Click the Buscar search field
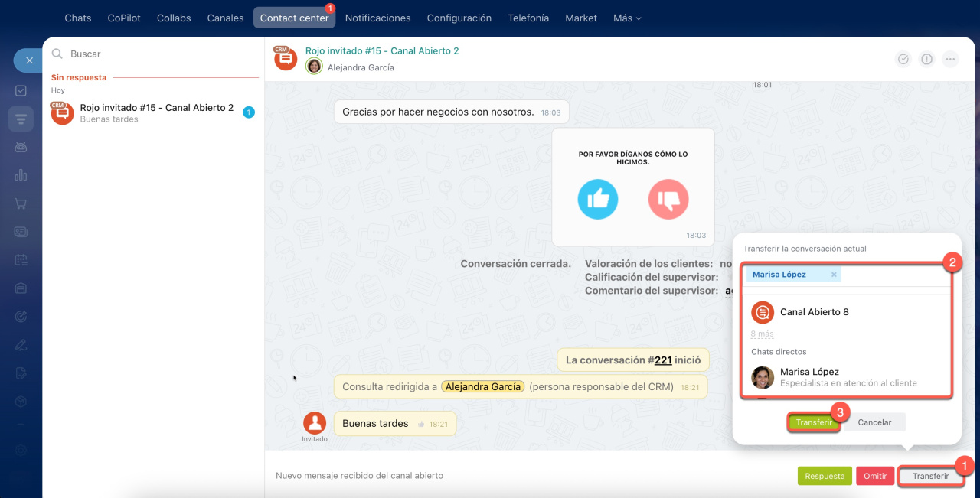The height and width of the screenshot is (498, 980). click(153, 54)
